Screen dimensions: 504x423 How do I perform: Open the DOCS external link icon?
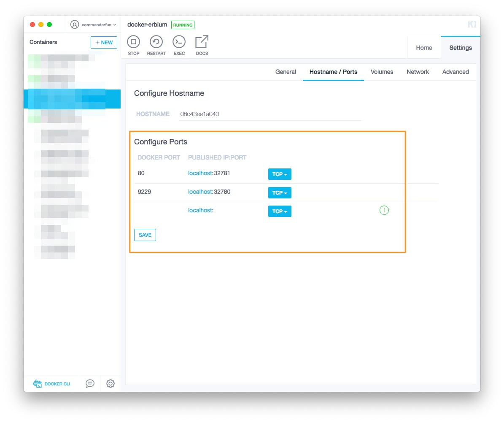coord(202,42)
